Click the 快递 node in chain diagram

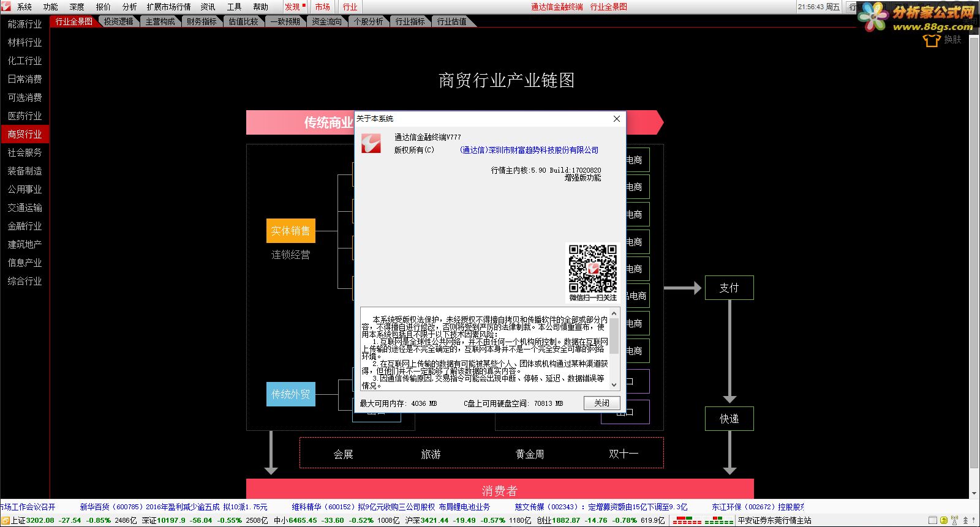point(729,419)
